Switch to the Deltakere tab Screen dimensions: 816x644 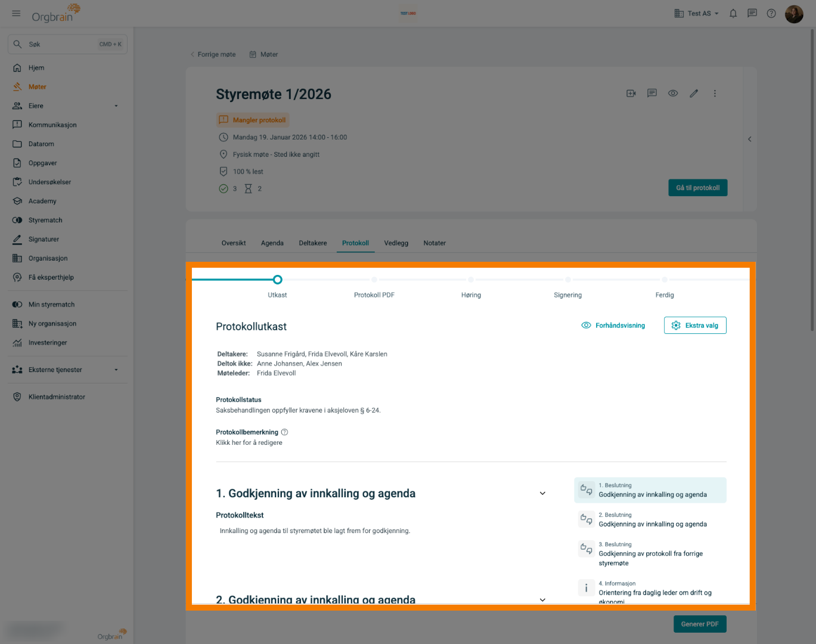tap(313, 243)
